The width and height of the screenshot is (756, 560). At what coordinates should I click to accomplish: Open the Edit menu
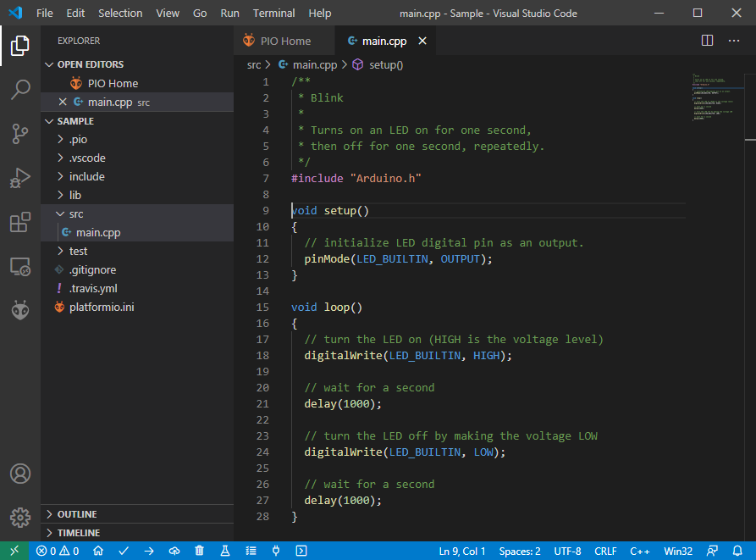click(75, 13)
